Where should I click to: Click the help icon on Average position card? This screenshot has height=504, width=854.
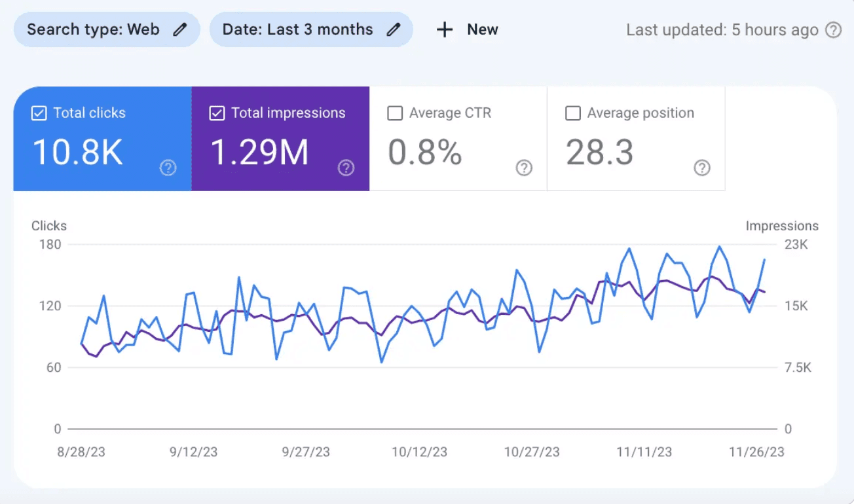[x=702, y=168]
